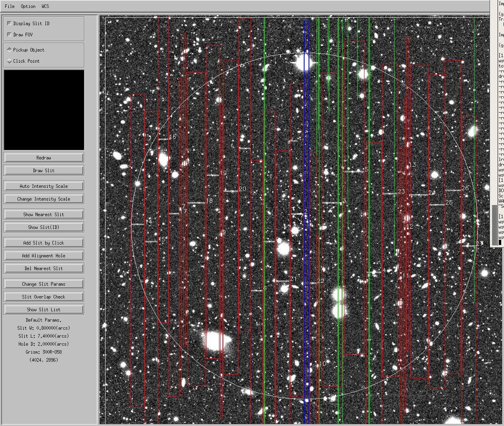Click slit label 4 on the image
Viewport: 504px width, 426px height.
coord(384,271)
